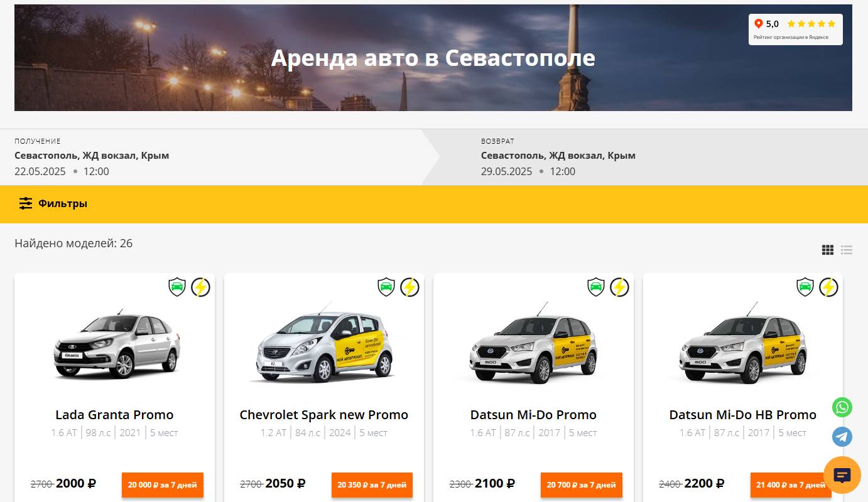868x502 pixels.
Task: Click the 'Аренда авто в Севастополе' heading
Action: pyautogui.click(x=433, y=58)
